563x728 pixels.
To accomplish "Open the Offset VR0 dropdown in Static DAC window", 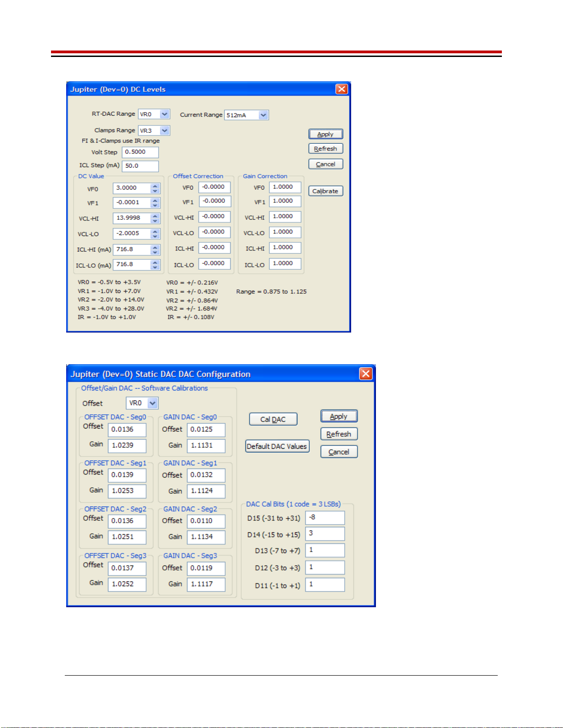I will pos(142,403).
